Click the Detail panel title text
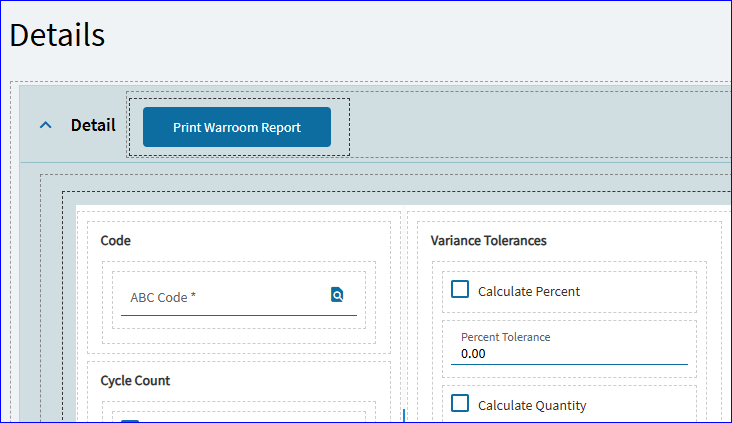The width and height of the screenshot is (732, 423). pyautogui.click(x=93, y=125)
